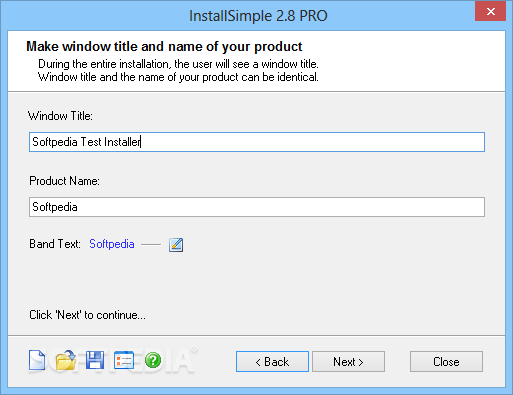
Task: Click the blue Softpedia band text link
Action: pyautogui.click(x=112, y=244)
